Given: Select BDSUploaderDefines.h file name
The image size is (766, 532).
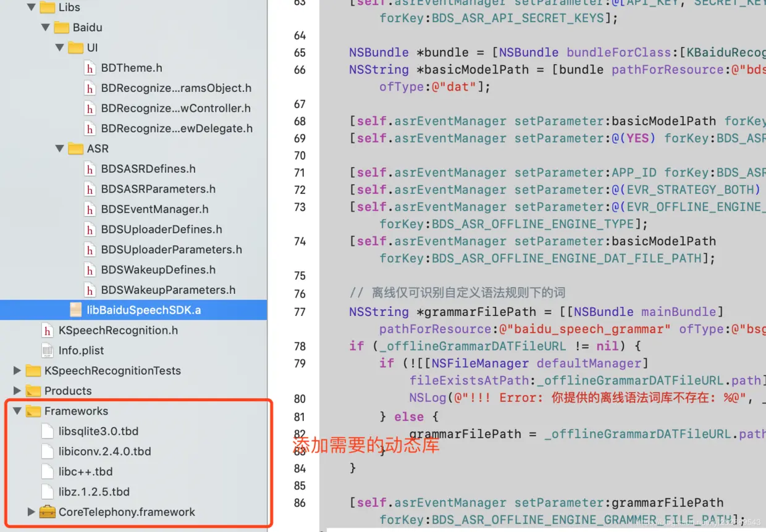Looking at the screenshot, I should pos(162,230).
